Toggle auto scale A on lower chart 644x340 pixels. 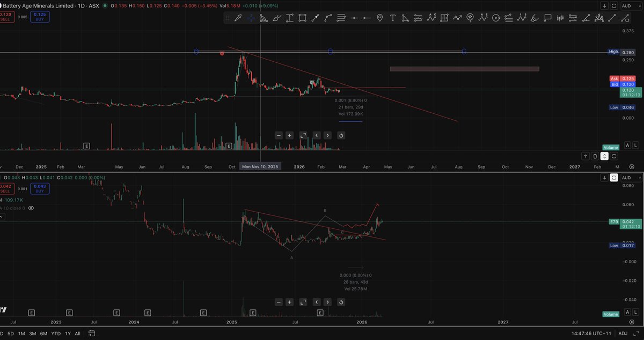(627, 313)
